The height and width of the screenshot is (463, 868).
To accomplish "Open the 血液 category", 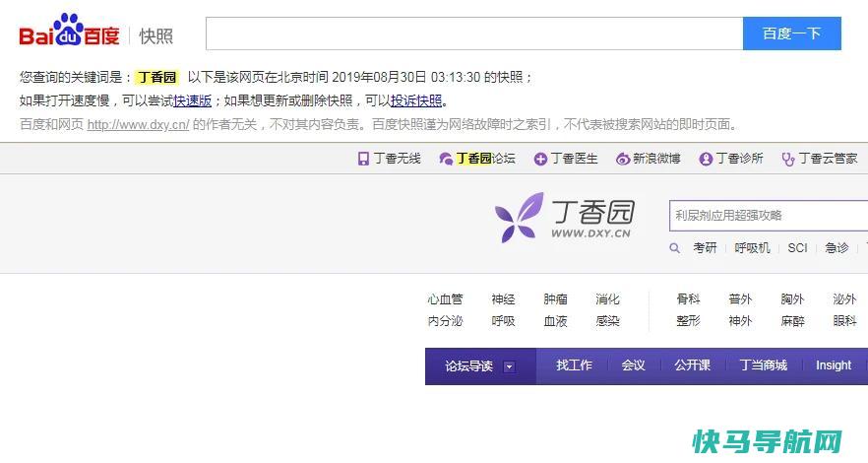I will [x=555, y=321].
